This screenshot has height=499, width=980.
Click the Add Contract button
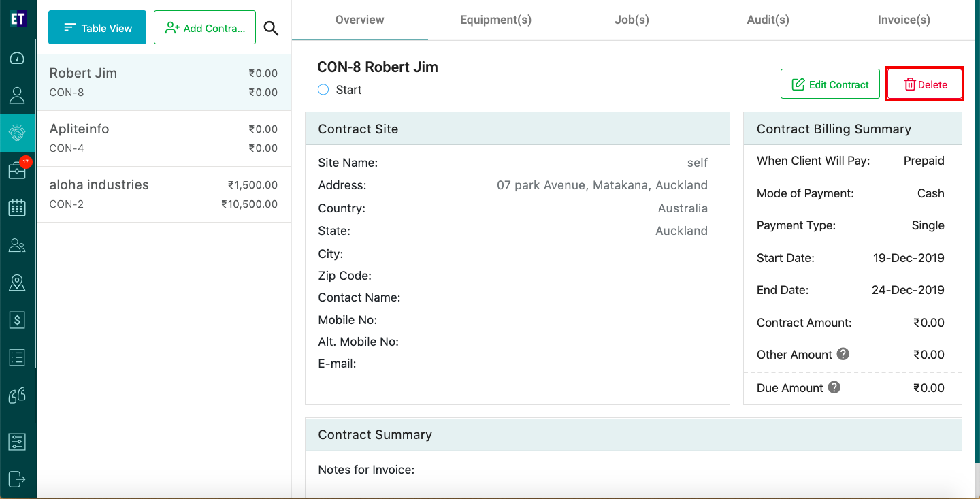coord(205,28)
